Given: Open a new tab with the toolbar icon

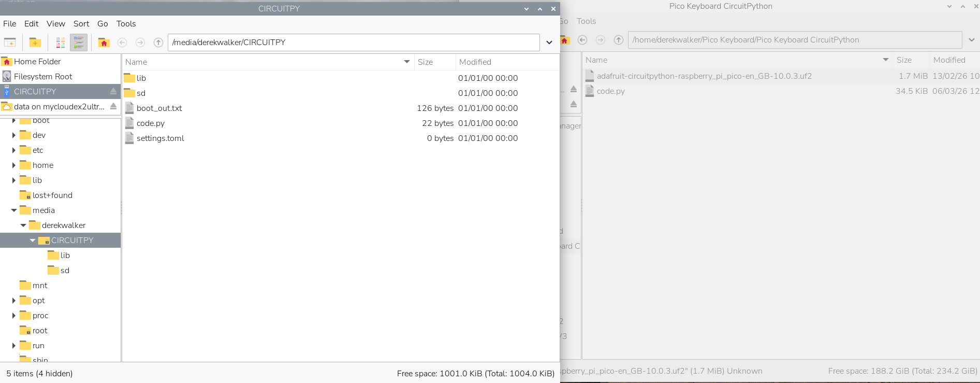Looking at the screenshot, I should click(x=10, y=42).
